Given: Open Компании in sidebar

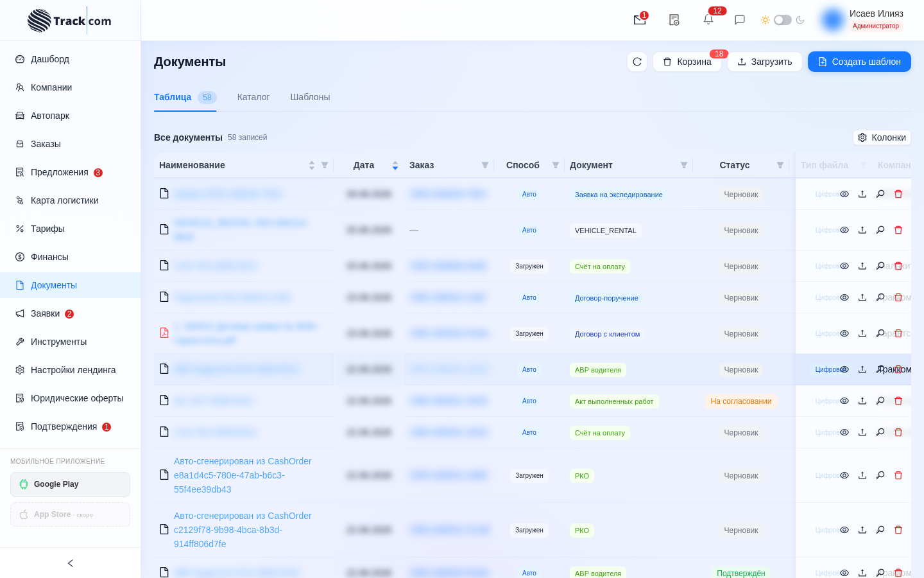Looking at the screenshot, I should [71, 87].
